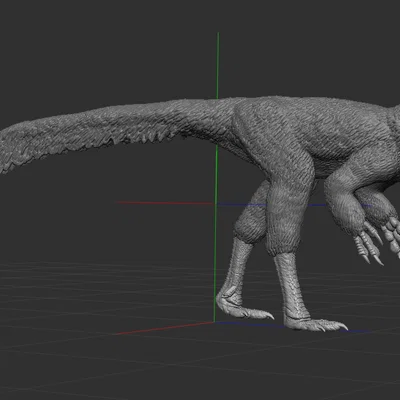Click the dinosaur's clawed hand
This screenshot has height=400, width=400.
370,243
